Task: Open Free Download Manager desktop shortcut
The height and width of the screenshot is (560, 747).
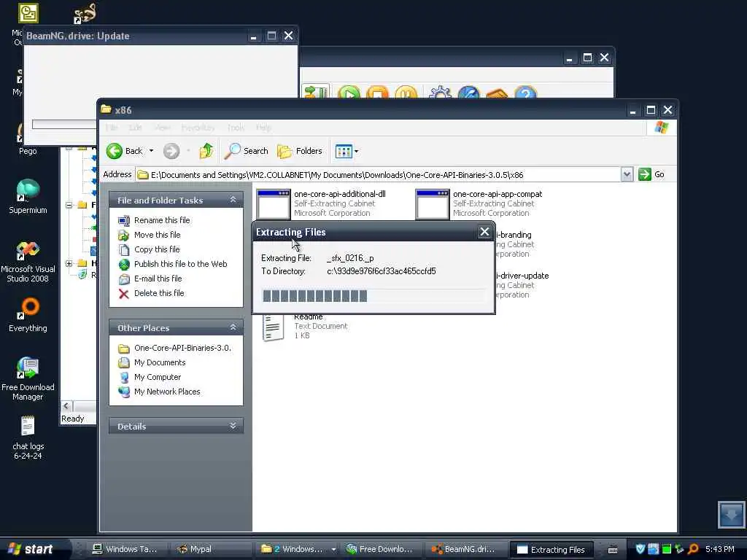Action: (28, 379)
